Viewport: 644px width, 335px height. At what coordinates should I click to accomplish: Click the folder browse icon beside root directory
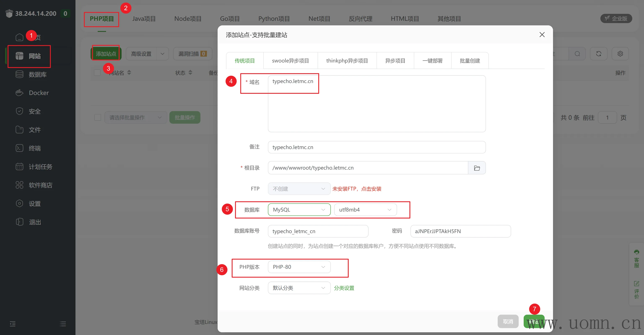point(477,168)
